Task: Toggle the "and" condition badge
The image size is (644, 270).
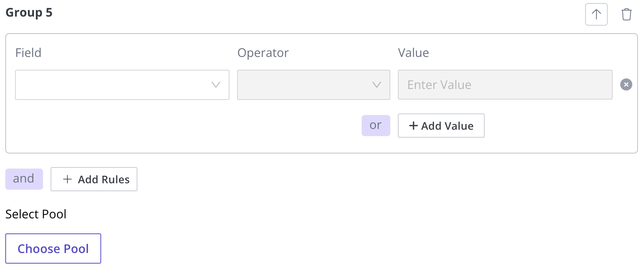Action: pos(24,179)
